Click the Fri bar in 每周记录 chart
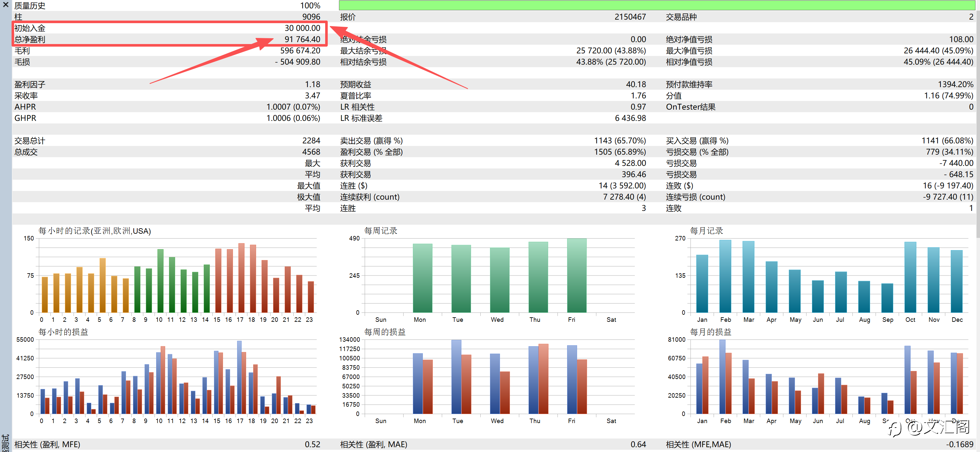Viewport: 980px width, 452px height. (576, 276)
